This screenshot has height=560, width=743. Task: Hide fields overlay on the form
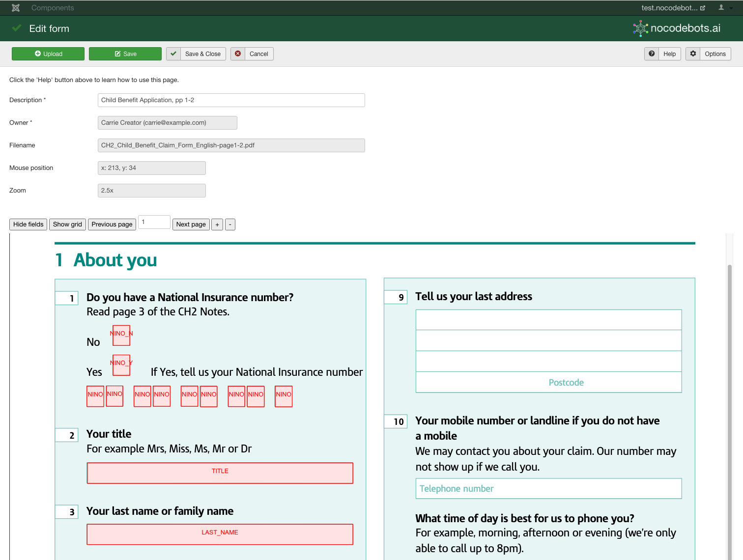tap(29, 224)
